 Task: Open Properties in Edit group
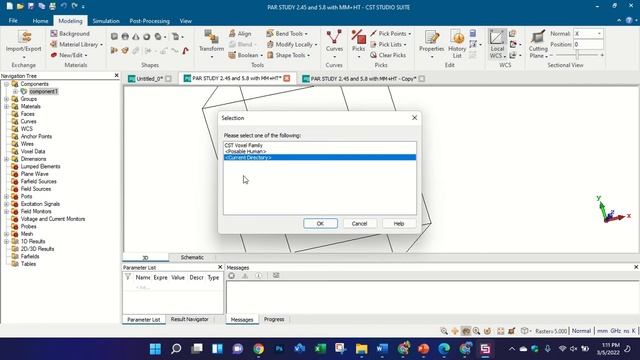431,43
